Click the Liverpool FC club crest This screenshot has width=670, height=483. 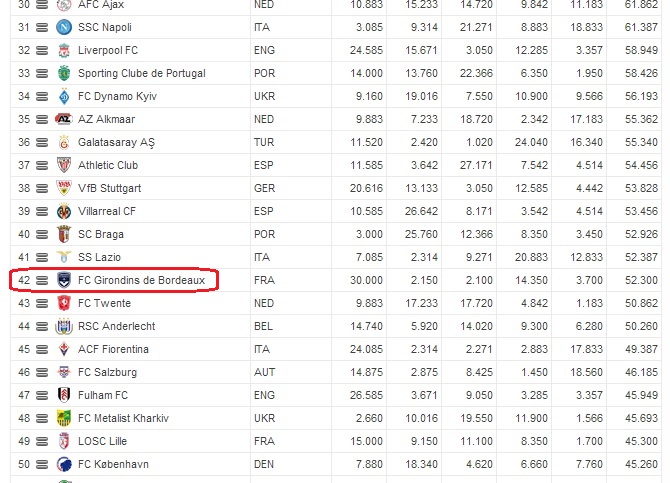coord(64,50)
